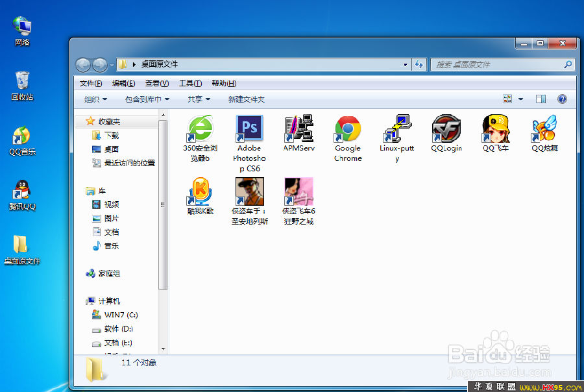Click the 酷我K歌 shortcut icon
The width and height of the screenshot is (584, 392).
point(200,191)
